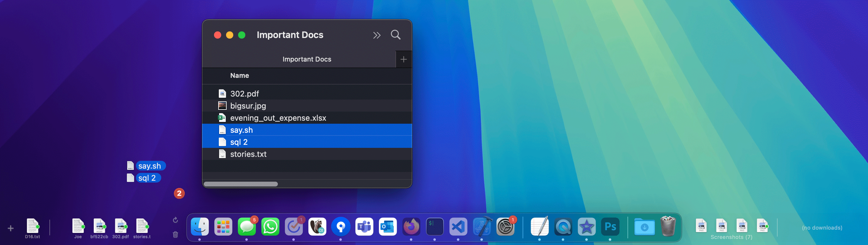Open bf522cb WEBP file in shelf
This screenshot has width=868, height=245.
point(99,228)
